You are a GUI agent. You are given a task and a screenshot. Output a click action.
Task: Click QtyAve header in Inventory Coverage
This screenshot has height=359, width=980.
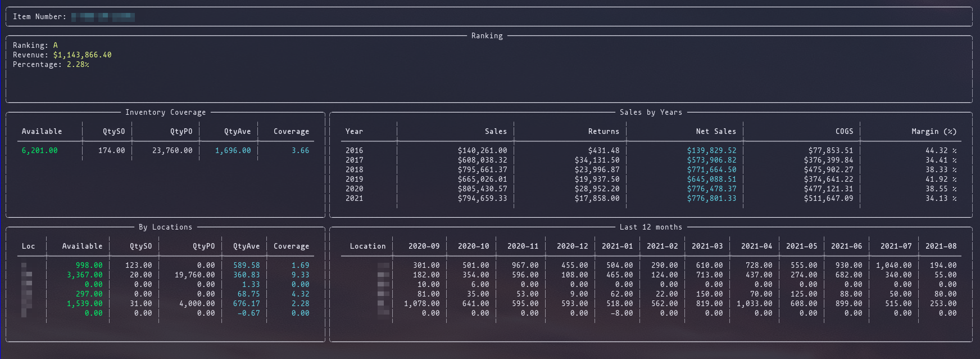(238, 132)
